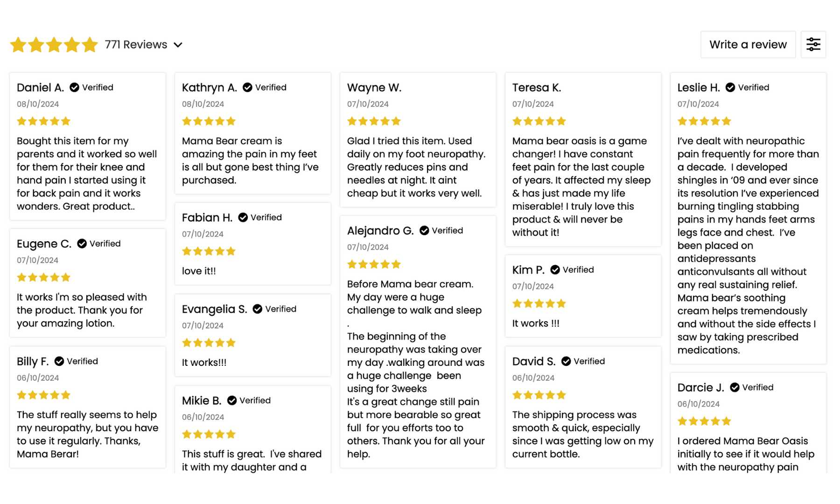The width and height of the screenshot is (840, 504).
Task: Expand the 771 Reviews dropdown chevron
Action: pos(178,45)
